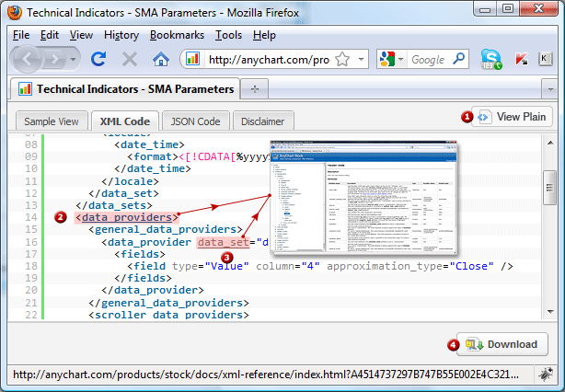Click the vertical scrollbar thumb in code panel
The height and width of the screenshot is (392, 565).
550,188
